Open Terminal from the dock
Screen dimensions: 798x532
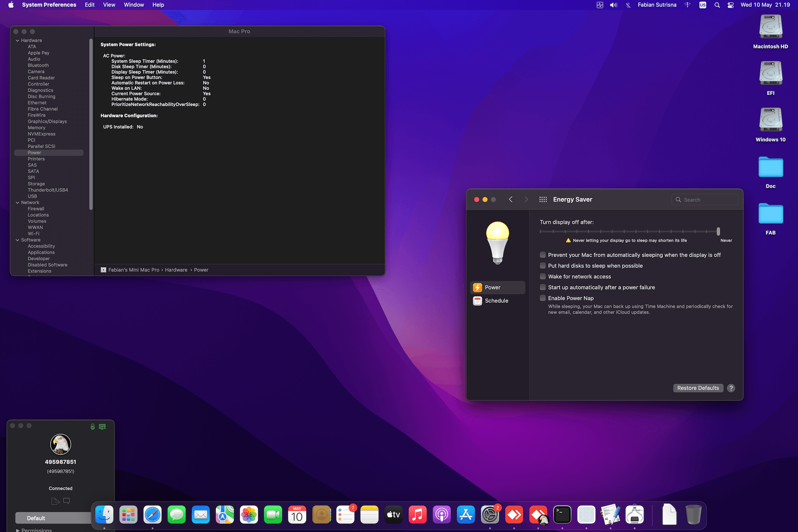pos(562,515)
